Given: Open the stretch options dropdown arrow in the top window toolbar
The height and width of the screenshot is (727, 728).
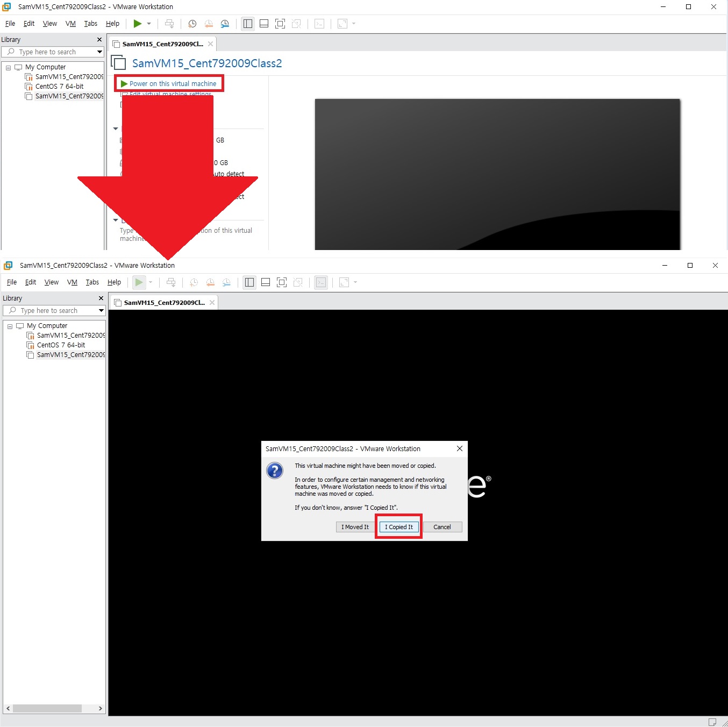Looking at the screenshot, I should (x=354, y=24).
